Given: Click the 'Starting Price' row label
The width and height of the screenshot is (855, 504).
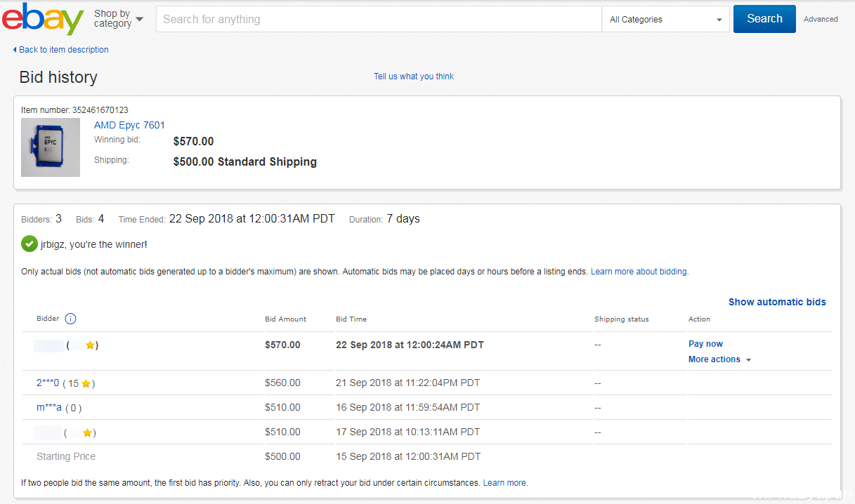Looking at the screenshot, I should [66, 457].
